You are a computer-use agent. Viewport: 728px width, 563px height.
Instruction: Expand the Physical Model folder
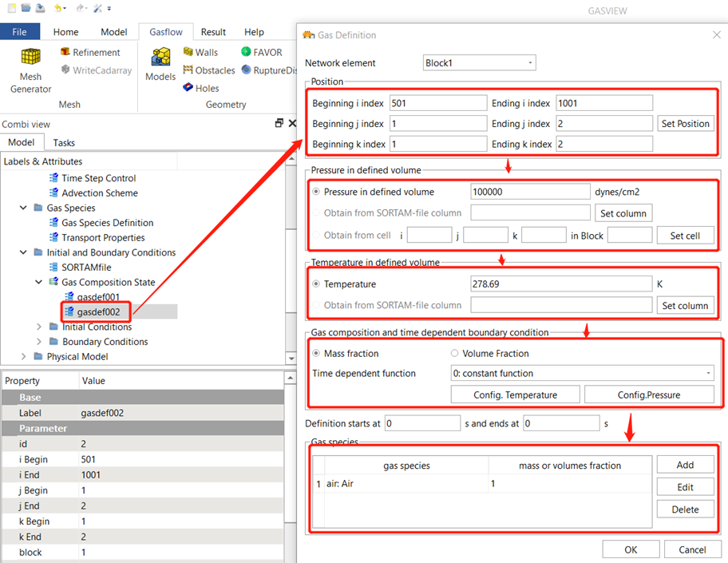[x=23, y=356]
